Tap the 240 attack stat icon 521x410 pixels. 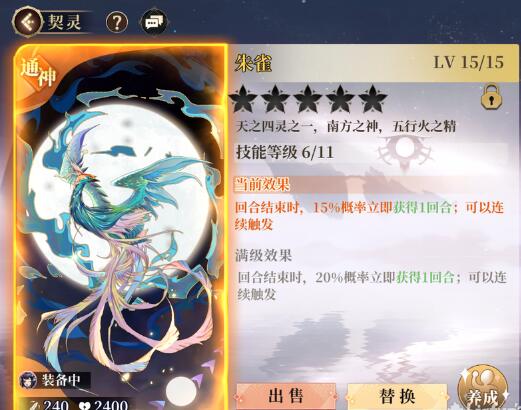point(35,405)
